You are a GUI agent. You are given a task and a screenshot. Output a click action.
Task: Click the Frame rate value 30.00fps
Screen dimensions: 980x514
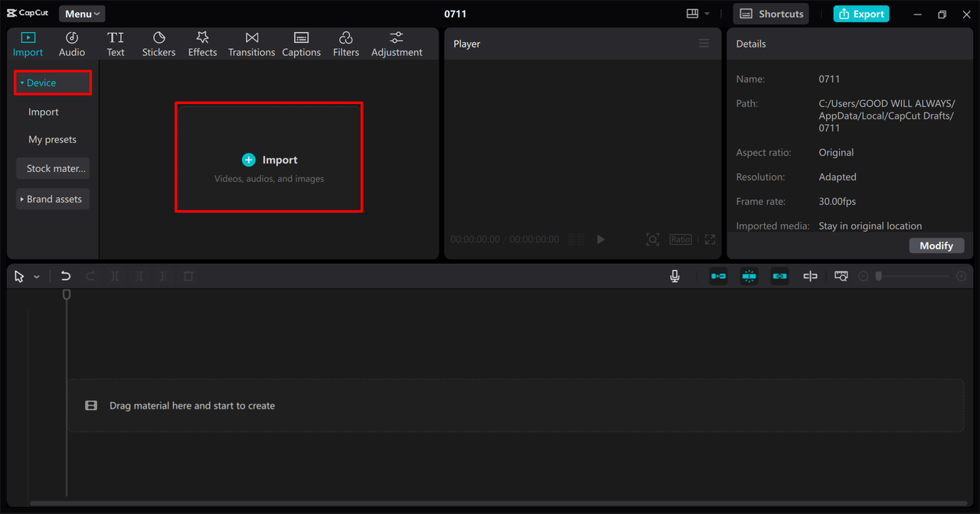[x=838, y=201]
